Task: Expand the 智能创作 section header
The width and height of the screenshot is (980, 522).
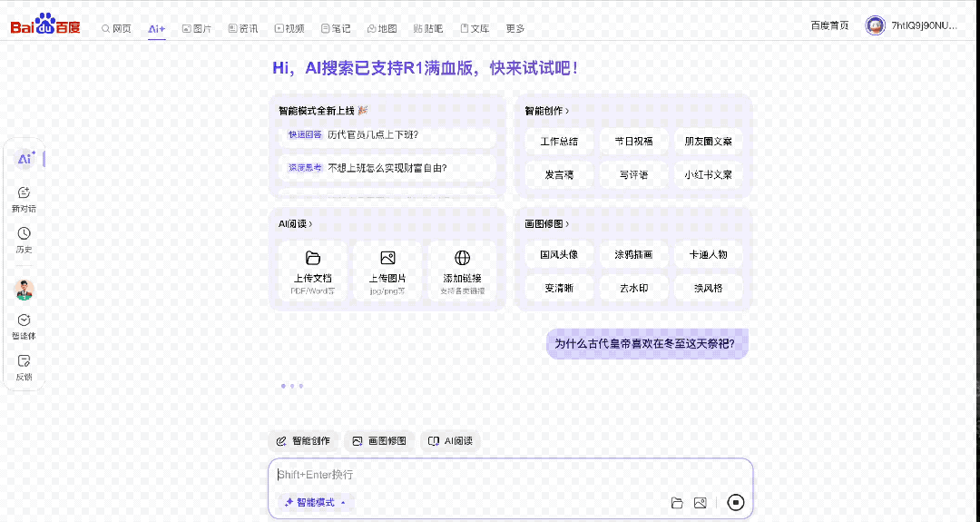Action: 547,111
